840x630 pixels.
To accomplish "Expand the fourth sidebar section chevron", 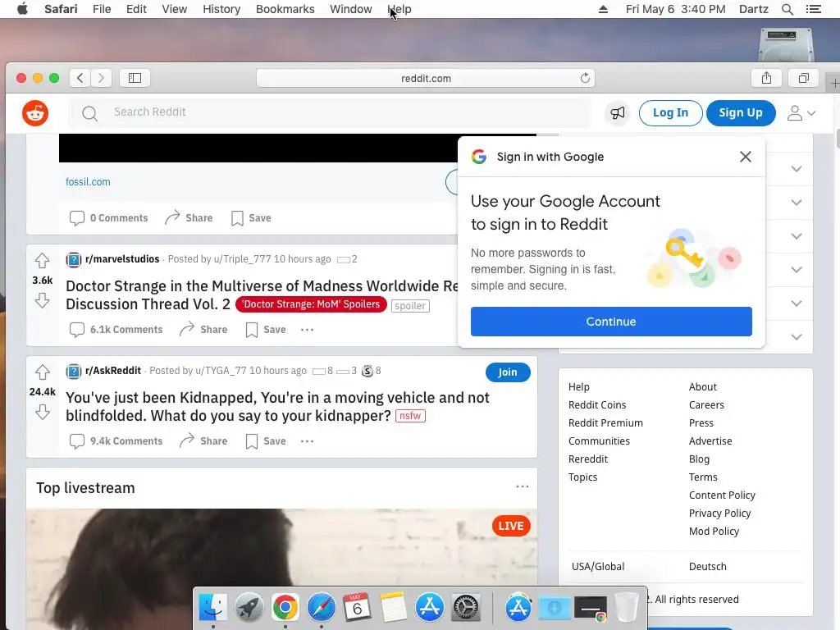I will click(797, 269).
